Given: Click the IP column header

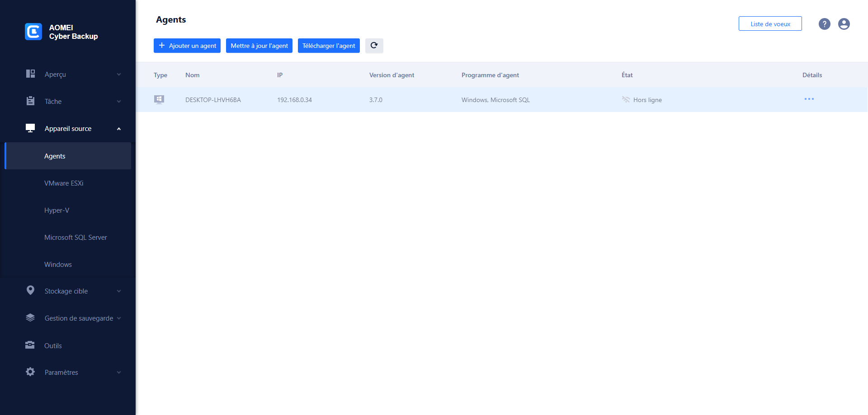Looking at the screenshot, I should [x=280, y=75].
